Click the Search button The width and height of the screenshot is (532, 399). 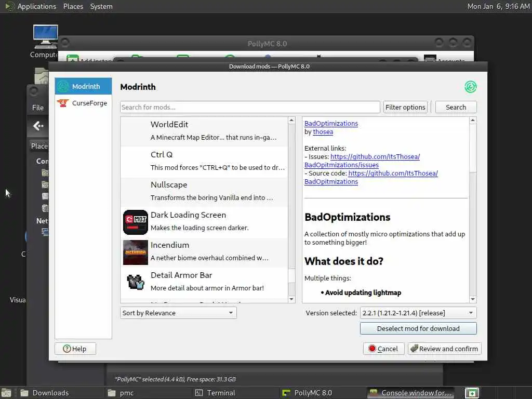(x=456, y=107)
